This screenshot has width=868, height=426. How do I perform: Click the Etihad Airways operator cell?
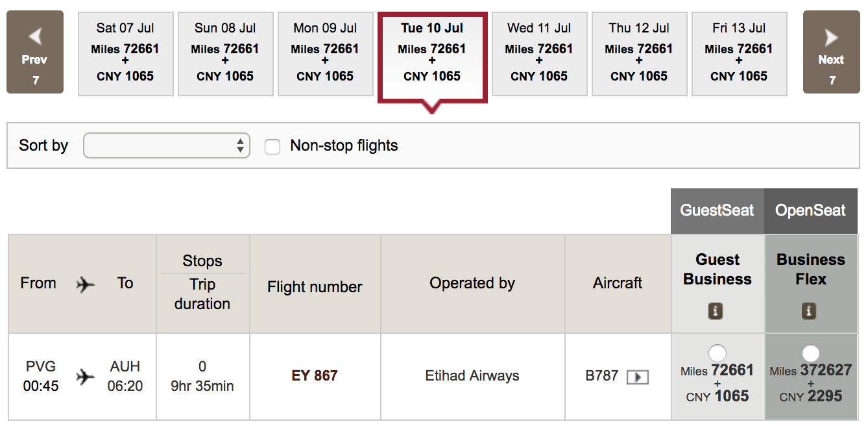pyautogui.click(x=472, y=375)
